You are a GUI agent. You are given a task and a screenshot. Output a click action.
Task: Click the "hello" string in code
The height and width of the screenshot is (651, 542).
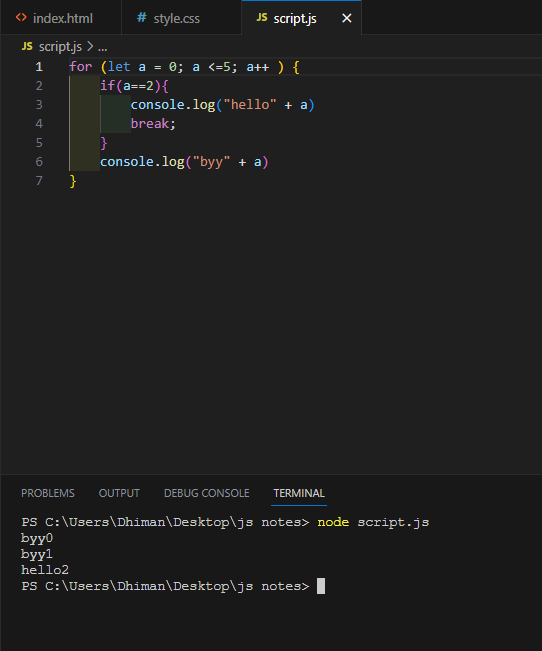click(250, 105)
